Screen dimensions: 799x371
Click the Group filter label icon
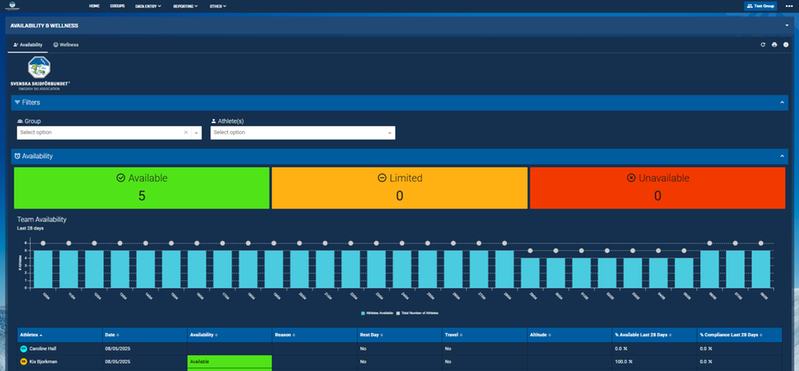(20, 122)
